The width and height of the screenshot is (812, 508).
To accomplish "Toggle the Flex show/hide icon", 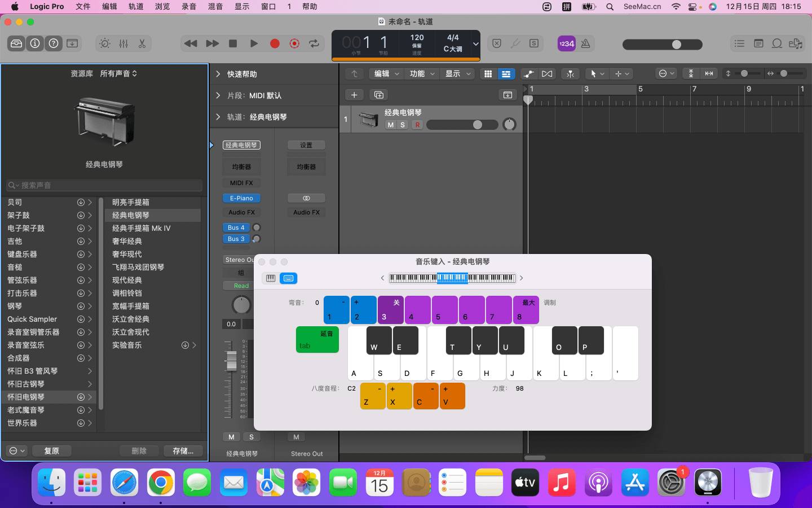I will point(547,74).
